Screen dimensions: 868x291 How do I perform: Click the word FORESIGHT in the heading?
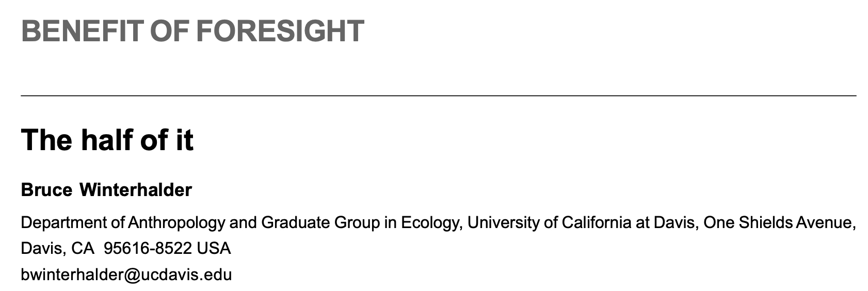tap(280, 31)
